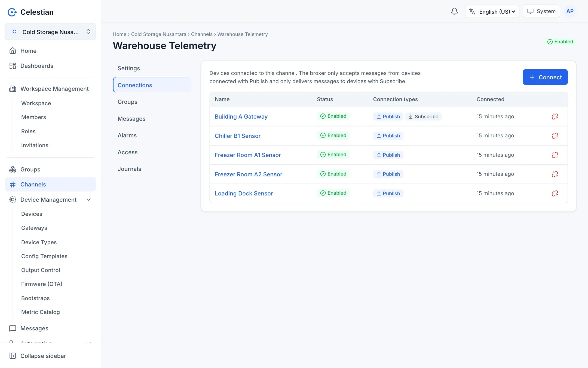Click the Connect button

click(545, 77)
